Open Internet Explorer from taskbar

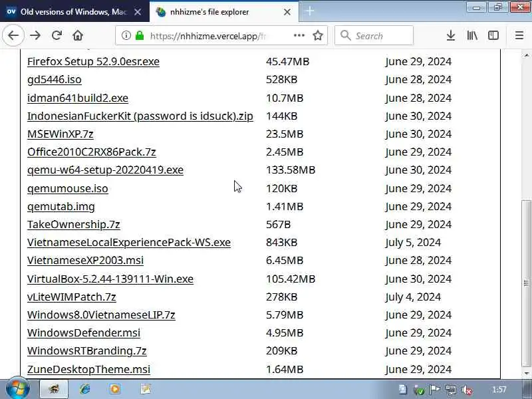pos(85,389)
